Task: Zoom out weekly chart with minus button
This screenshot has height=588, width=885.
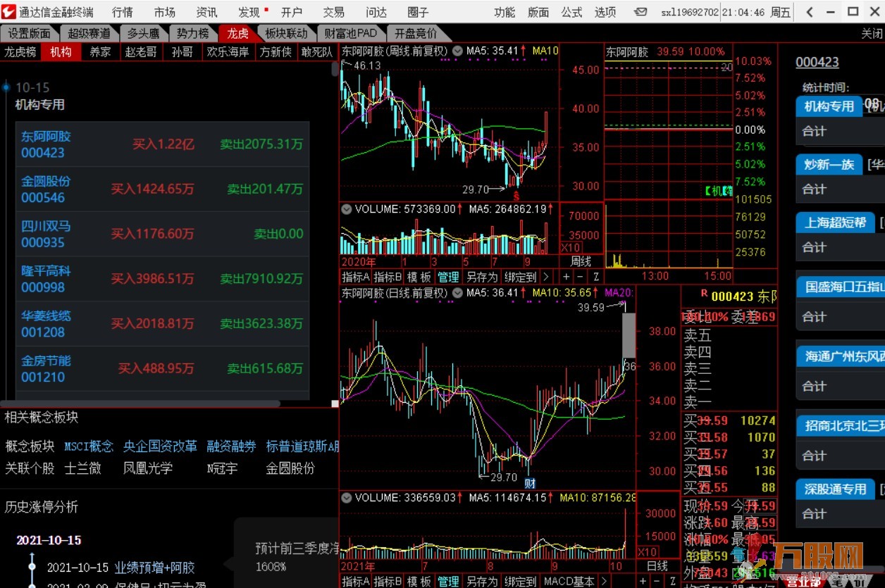Action: coord(581,277)
